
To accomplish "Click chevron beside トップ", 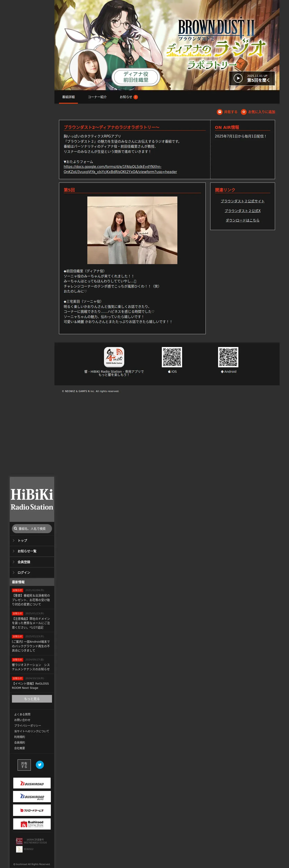I will (14, 541).
